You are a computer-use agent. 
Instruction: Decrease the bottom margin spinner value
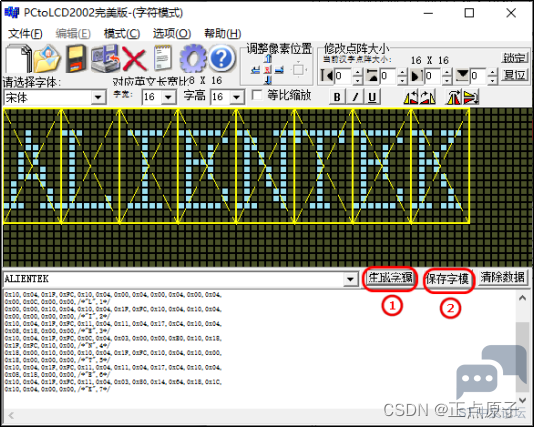(x=492, y=80)
